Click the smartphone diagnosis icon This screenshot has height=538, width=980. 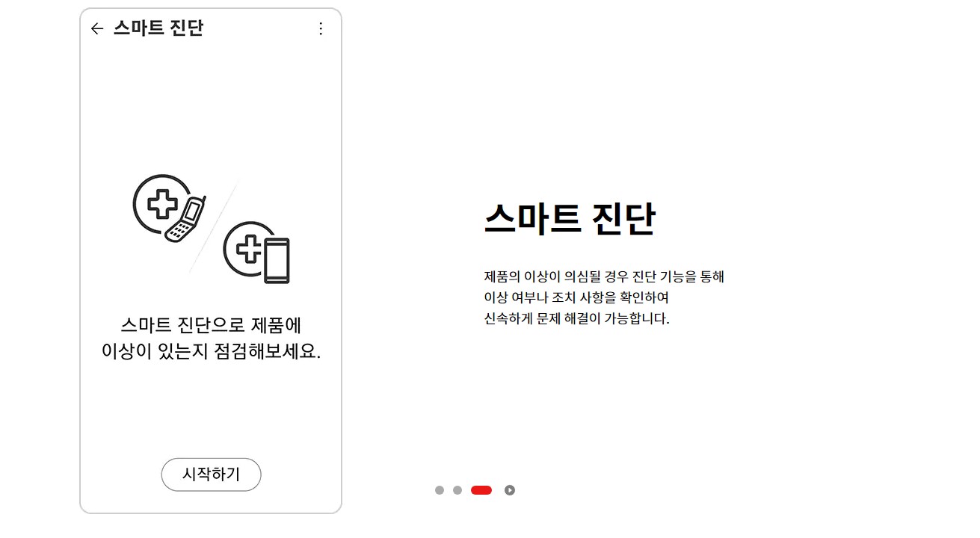pos(277,260)
